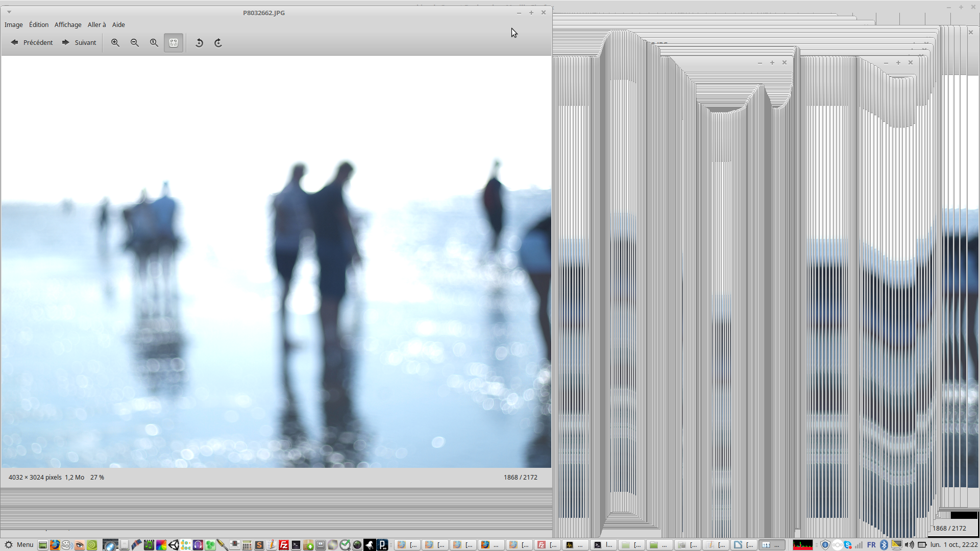Toggle the best fit zoom button
Screen dimensions: 980x551
coord(174,43)
